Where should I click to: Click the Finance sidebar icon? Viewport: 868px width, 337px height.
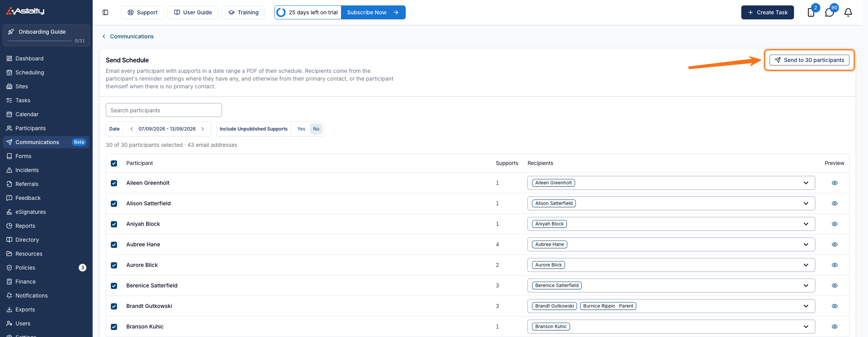click(x=9, y=282)
